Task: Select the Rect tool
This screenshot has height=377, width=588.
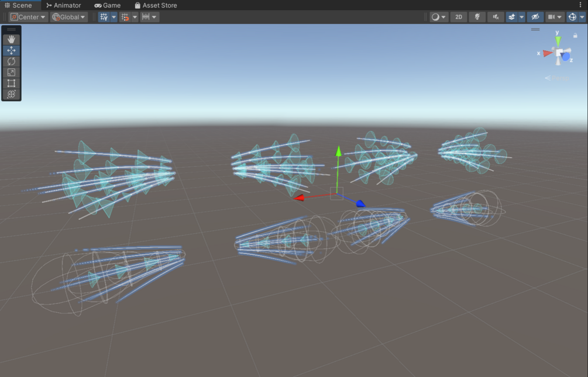Action: (11, 83)
